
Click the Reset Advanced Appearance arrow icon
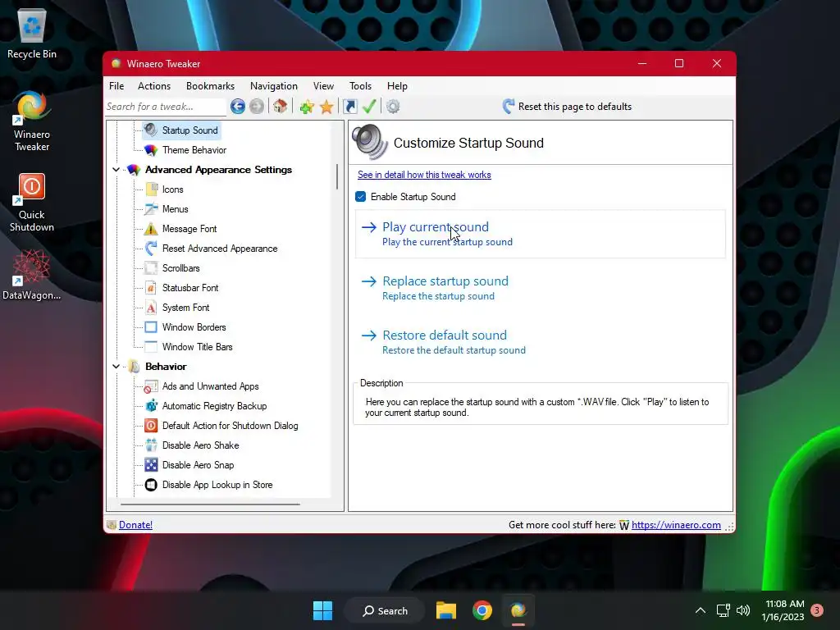point(151,248)
